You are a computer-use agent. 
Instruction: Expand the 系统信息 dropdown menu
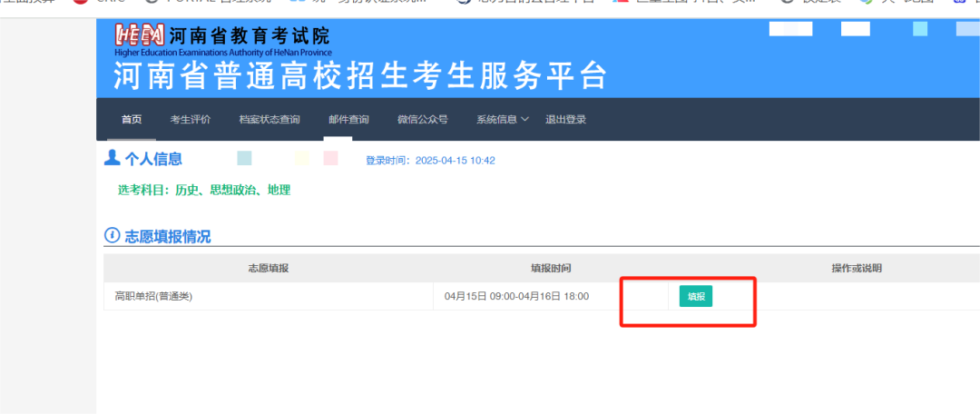497,120
